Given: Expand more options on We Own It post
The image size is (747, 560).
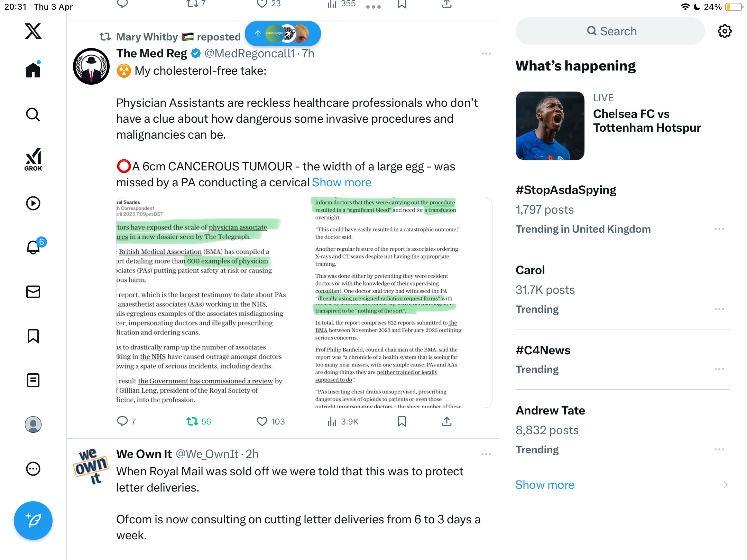Looking at the screenshot, I should click(486, 454).
